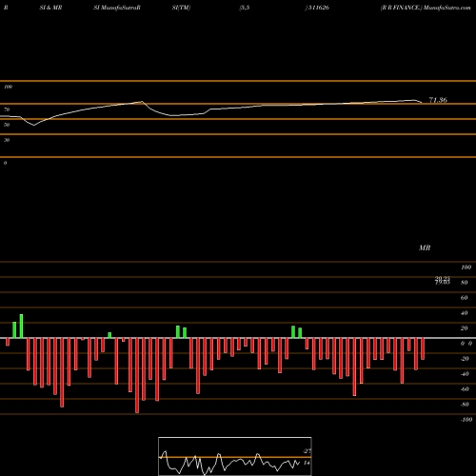This screenshot has width=476, height=476.
Task: Click the RSI line's lowest dip near left
Action: [34, 126]
